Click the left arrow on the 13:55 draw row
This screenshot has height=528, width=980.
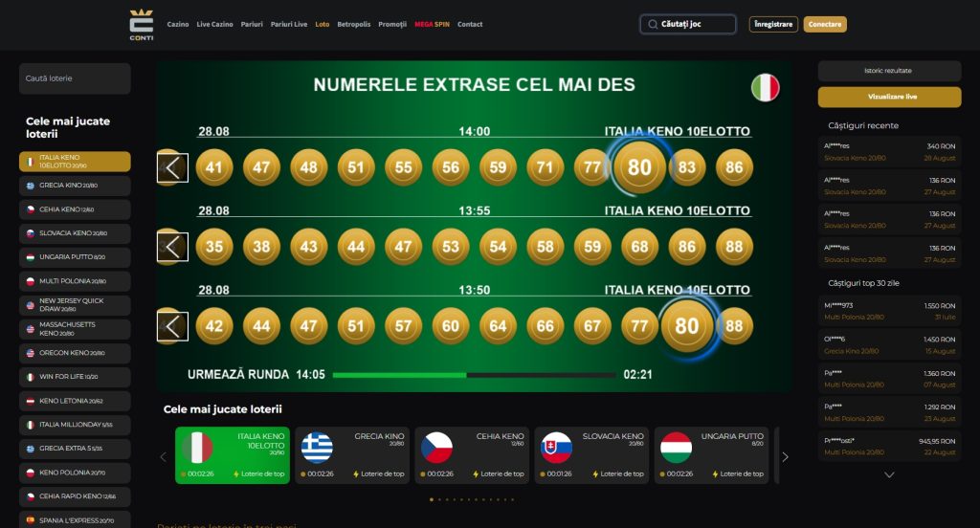172,247
